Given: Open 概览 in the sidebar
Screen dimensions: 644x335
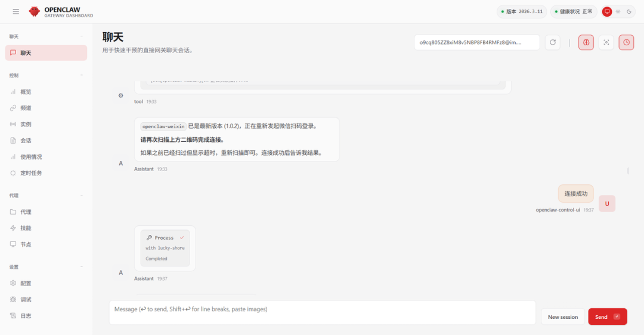Looking at the screenshot, I should click(x=26, y=92).
